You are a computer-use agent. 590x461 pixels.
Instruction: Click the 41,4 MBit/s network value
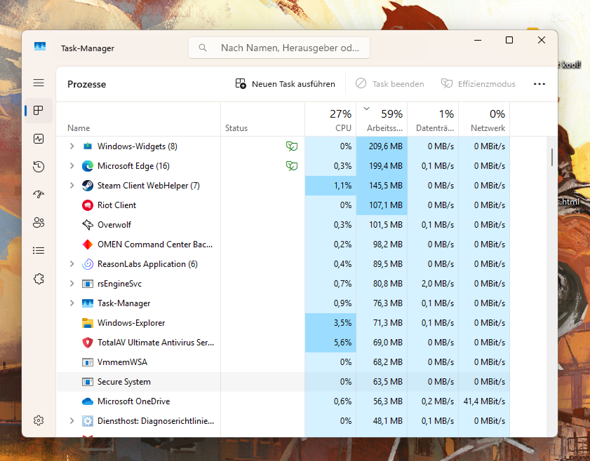pos(484,401)
